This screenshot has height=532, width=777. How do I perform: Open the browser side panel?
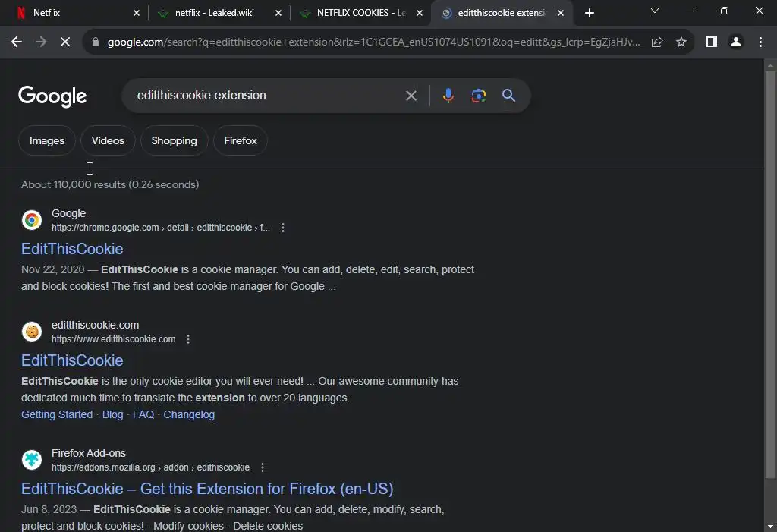point(712,42)
